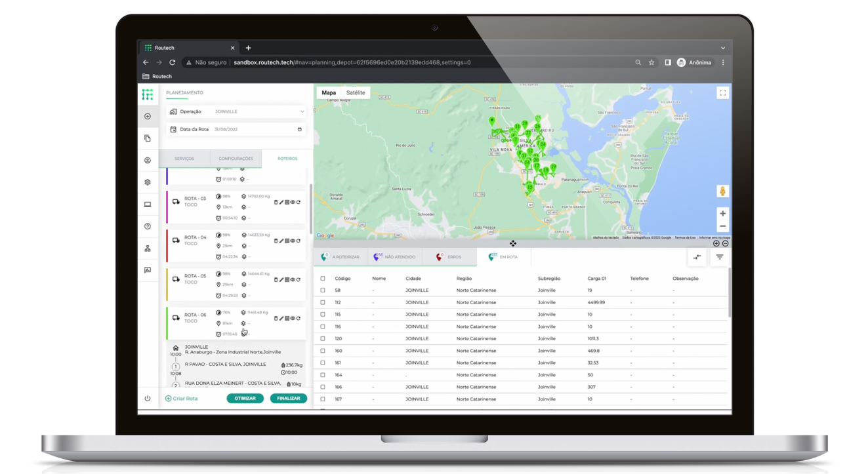Tick the select-all checkbox in table header
The image size is (868, 474).
coord(322,279)
